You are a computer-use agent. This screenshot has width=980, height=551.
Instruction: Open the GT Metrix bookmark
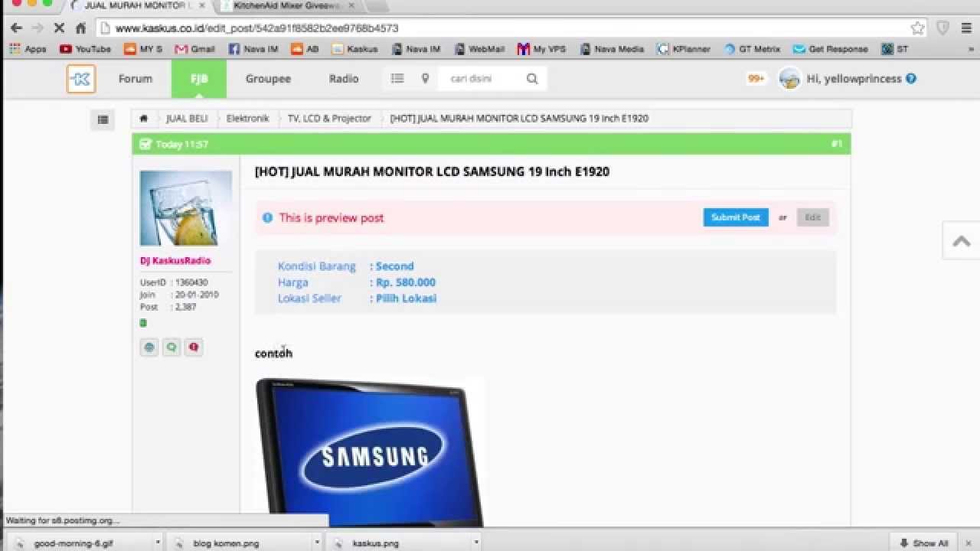(x=752, y=49)
